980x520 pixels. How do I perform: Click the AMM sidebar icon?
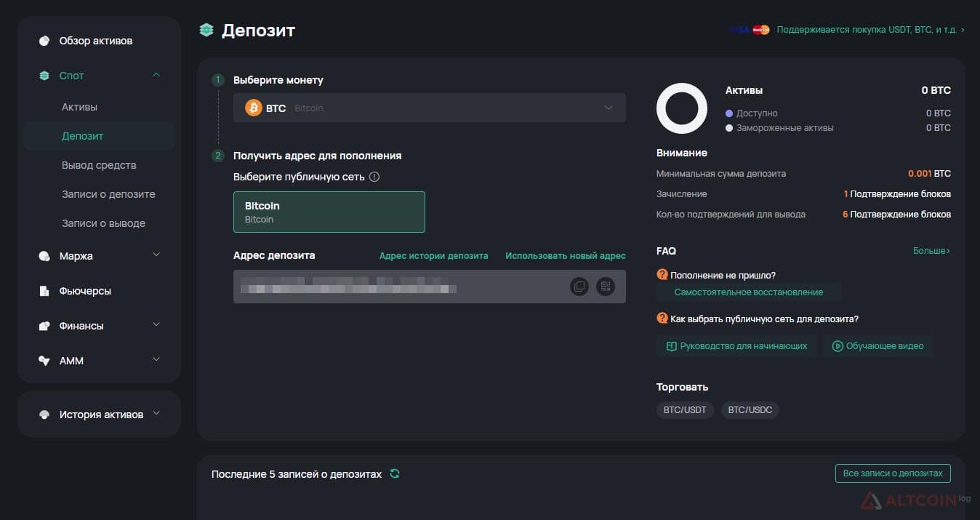(x=44, y=361)
